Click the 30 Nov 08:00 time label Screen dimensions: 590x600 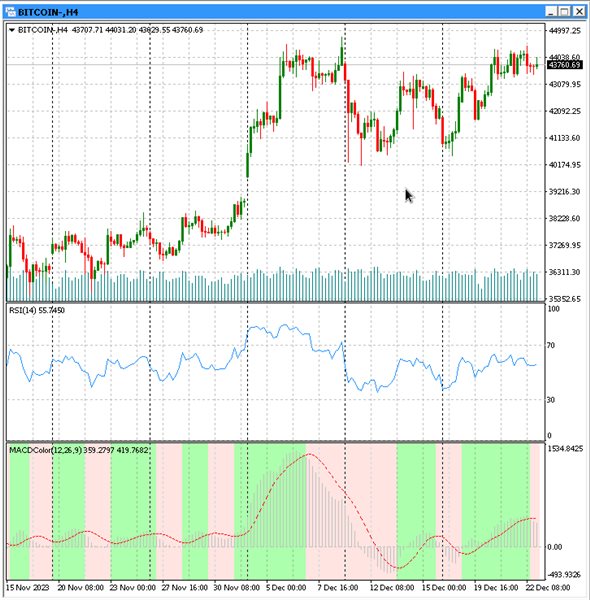[x=236, y=587]
